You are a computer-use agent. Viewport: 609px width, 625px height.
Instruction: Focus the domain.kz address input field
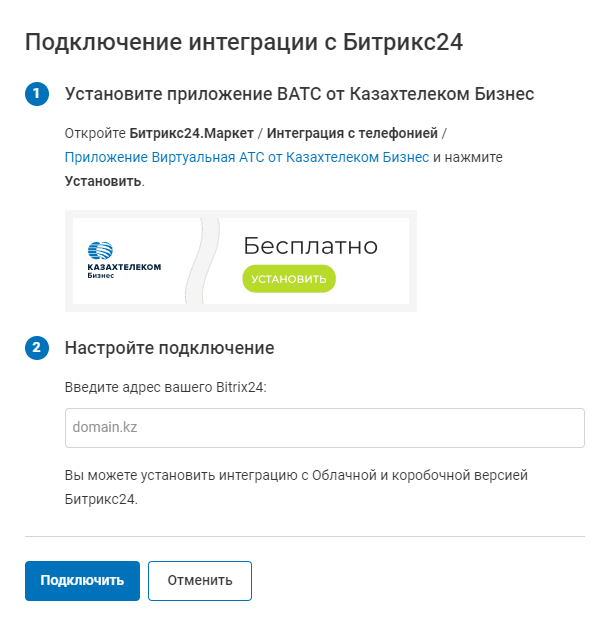point(324,427)
